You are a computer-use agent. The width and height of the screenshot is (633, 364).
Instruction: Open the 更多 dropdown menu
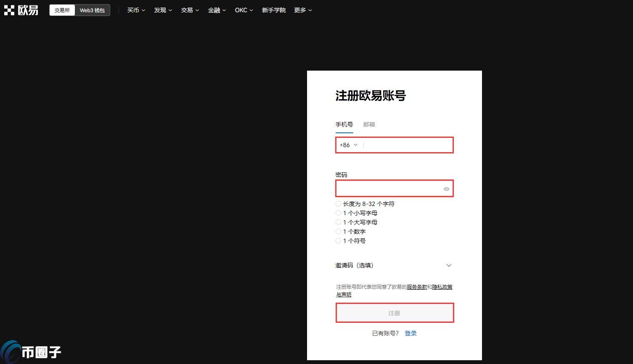[x=302, y=10]
